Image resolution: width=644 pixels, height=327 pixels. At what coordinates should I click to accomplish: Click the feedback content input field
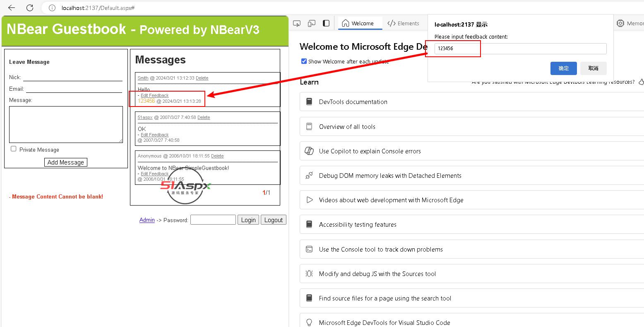(520, 48)
